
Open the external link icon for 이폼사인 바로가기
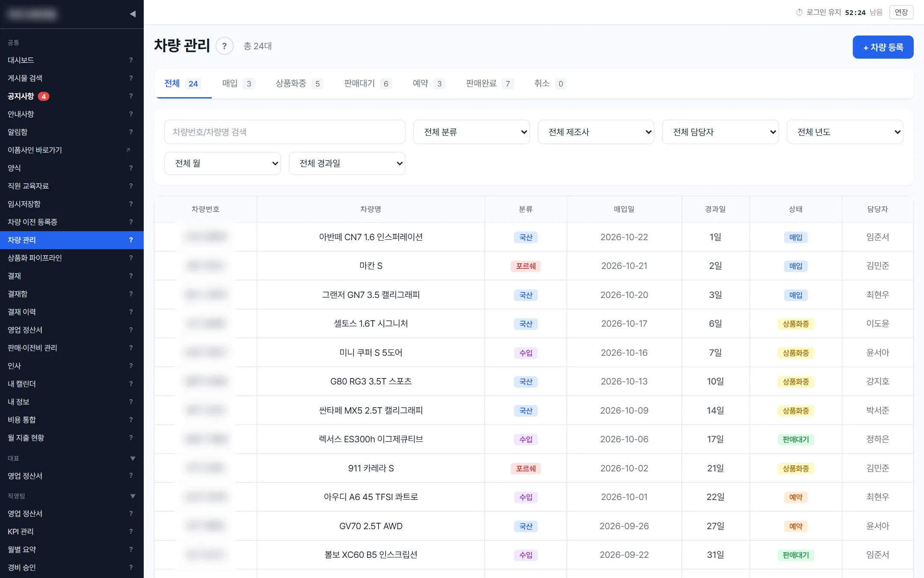tap(128, 150)
